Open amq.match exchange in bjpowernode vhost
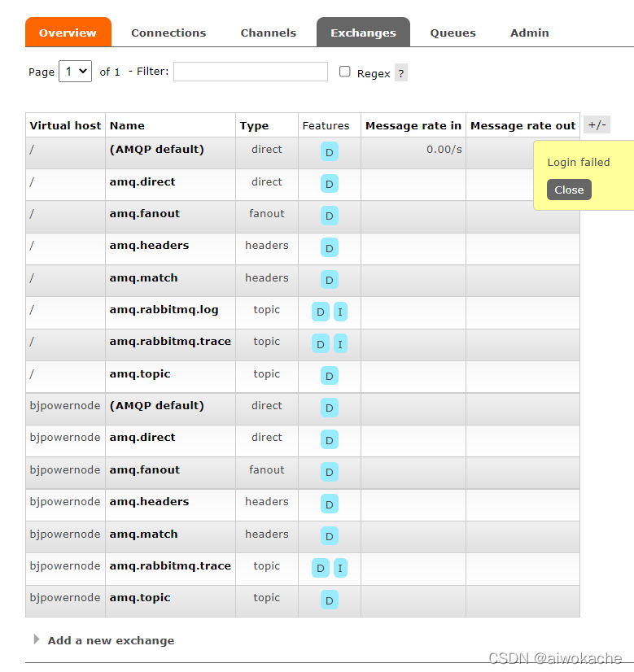 (x=143, y=534)
